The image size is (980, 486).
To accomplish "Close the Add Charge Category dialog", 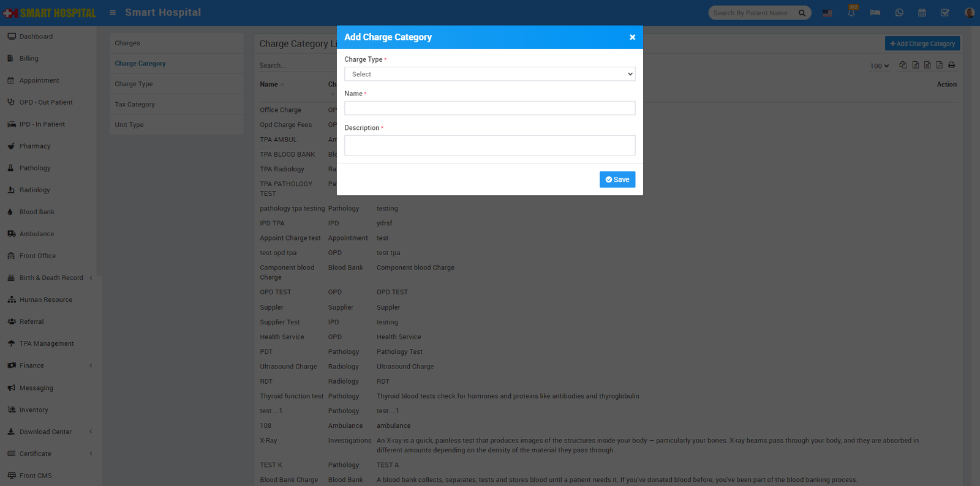I will (x=632, y=37).
